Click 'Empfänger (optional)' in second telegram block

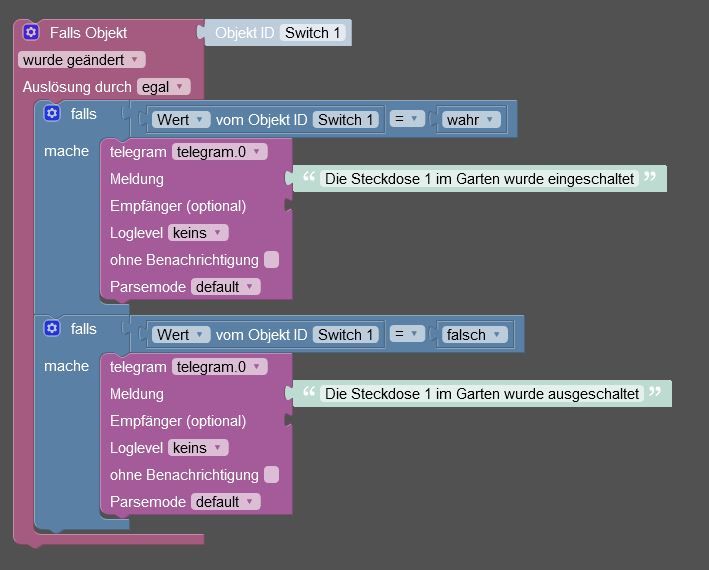pyautogui.click(x=178, y=421)
